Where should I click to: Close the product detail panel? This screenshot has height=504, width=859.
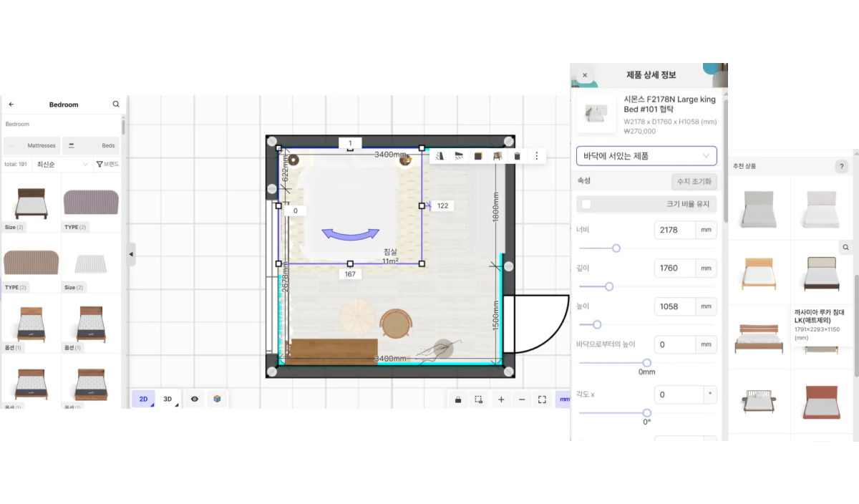tap(585, 75)
